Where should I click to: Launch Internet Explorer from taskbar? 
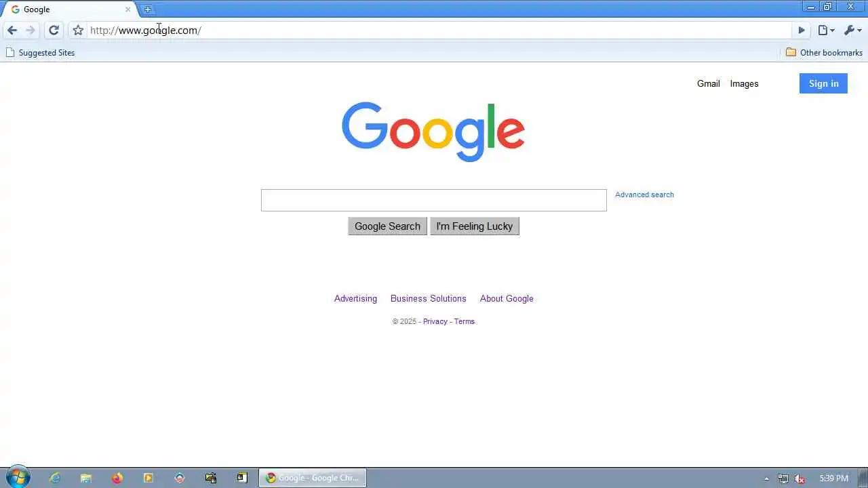55,478
